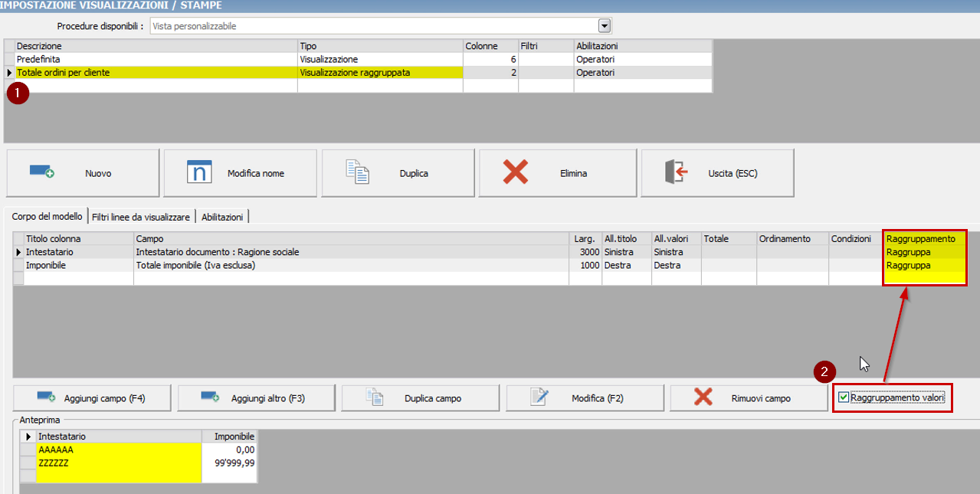Image resolution: width=980 pixels, height=494 pixels.
Task: Click the Nuovo button icon
Action: pos(42,172)
